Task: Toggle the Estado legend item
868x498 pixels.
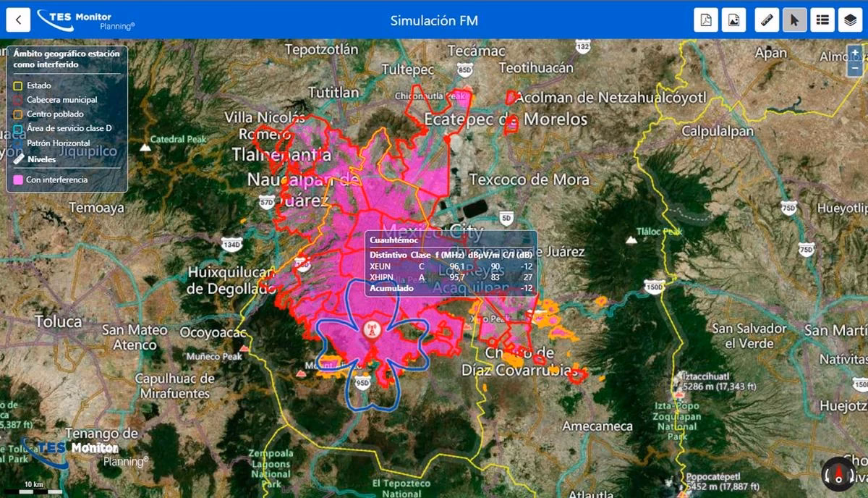Action: [17, 86]
